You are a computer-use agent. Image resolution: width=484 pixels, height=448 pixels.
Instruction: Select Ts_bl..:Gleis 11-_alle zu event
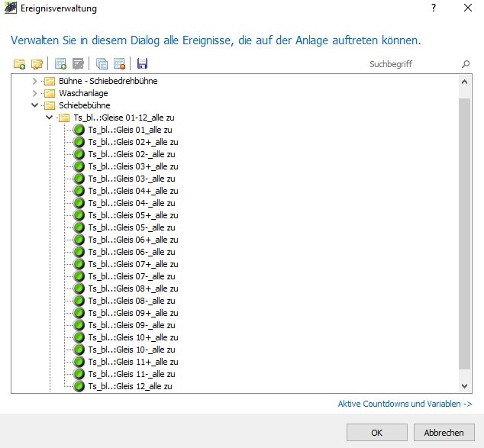pyautogui.click(x=131, y=374)
